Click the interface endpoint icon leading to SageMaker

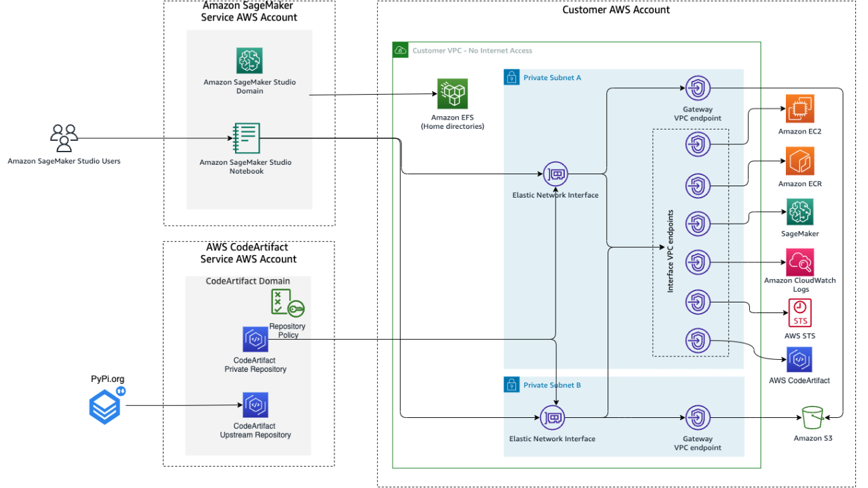[698, 224]
